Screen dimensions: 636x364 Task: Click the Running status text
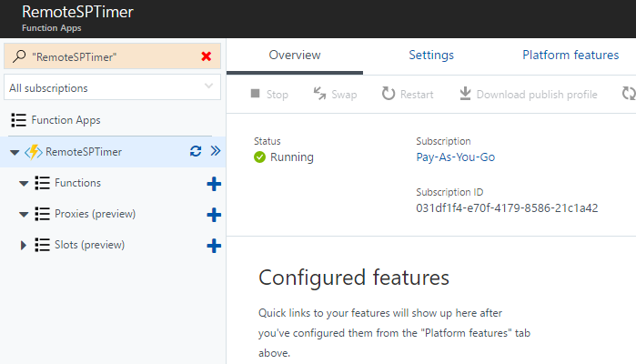pos(292,157)
